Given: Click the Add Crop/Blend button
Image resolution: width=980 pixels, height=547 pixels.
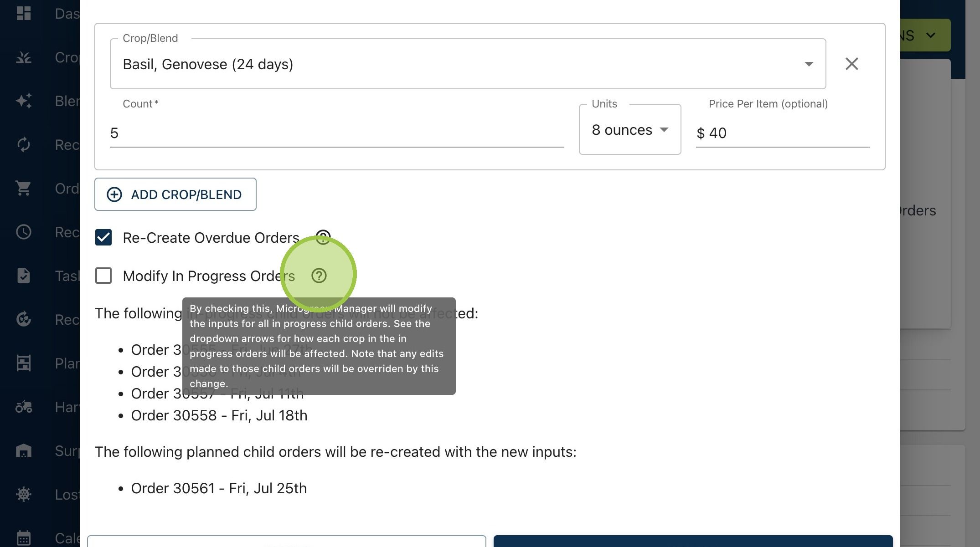Looking at the screenshot, I should pyautogui.click(x=175, y=194).
